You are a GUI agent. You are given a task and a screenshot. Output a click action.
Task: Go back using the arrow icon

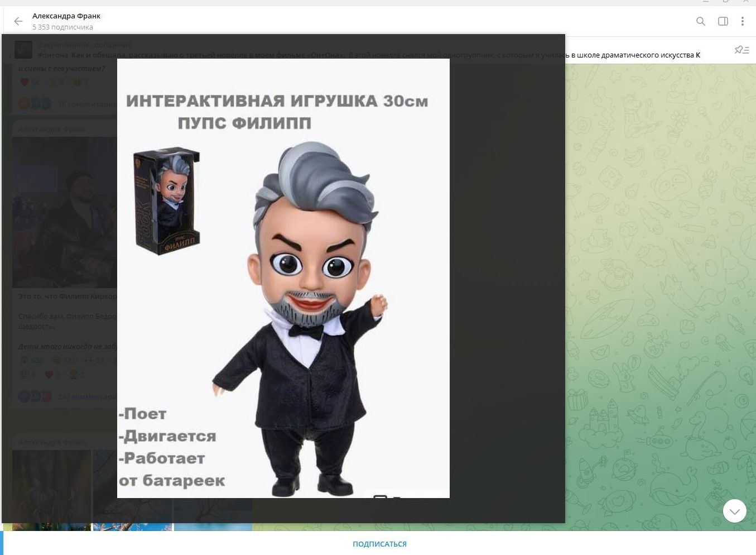[18, 21]
